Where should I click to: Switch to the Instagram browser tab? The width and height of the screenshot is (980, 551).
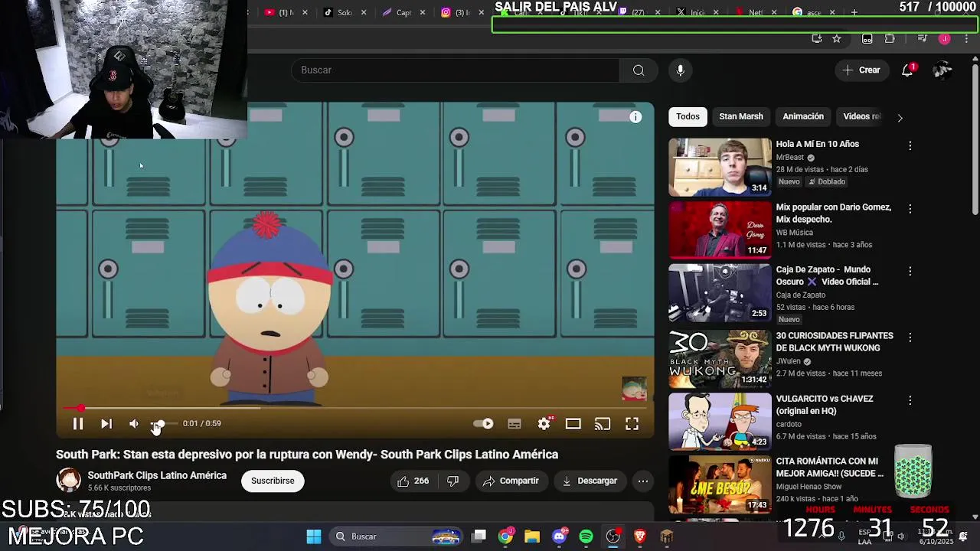(462, 12)
